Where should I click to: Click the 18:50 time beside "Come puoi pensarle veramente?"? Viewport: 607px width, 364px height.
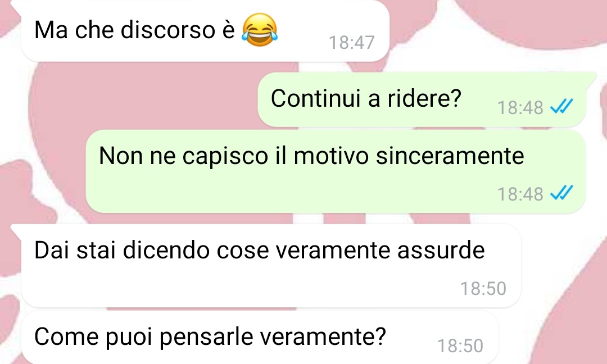(460, 346)
